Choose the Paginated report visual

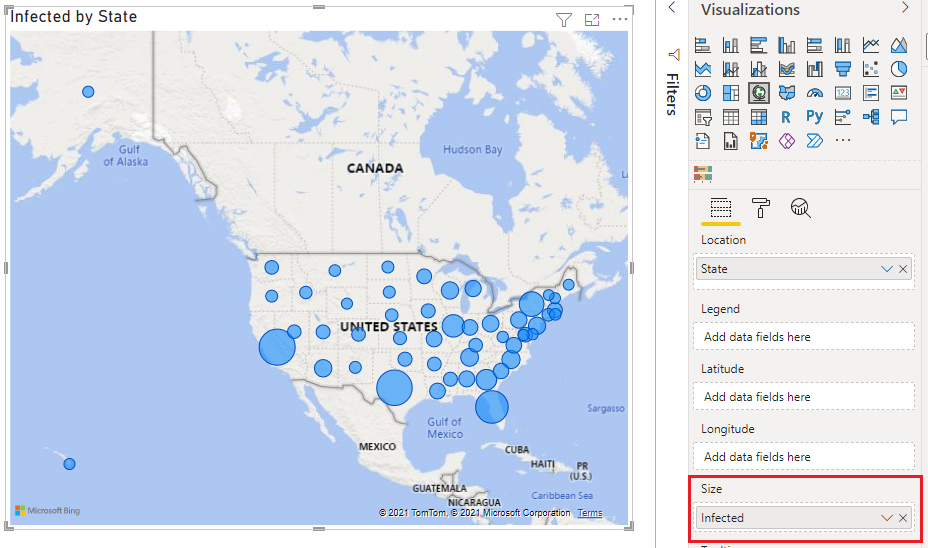tap(730, 141)
